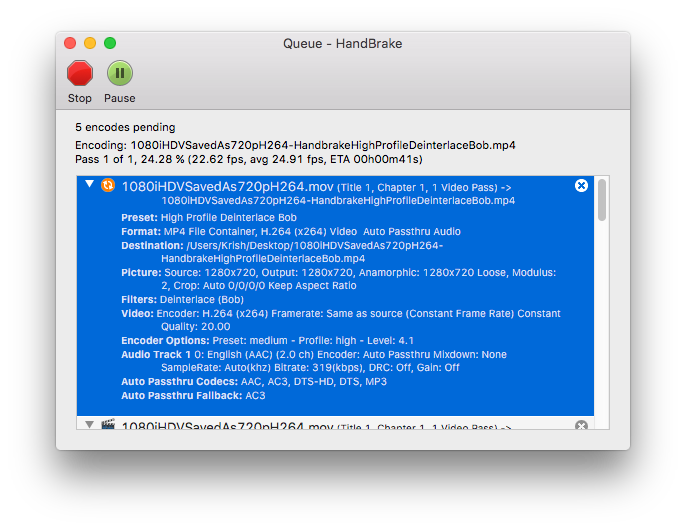Click the "Encoder Options: Preset: medium" line
Screen dimensions: 686x530
coord(267,340)
